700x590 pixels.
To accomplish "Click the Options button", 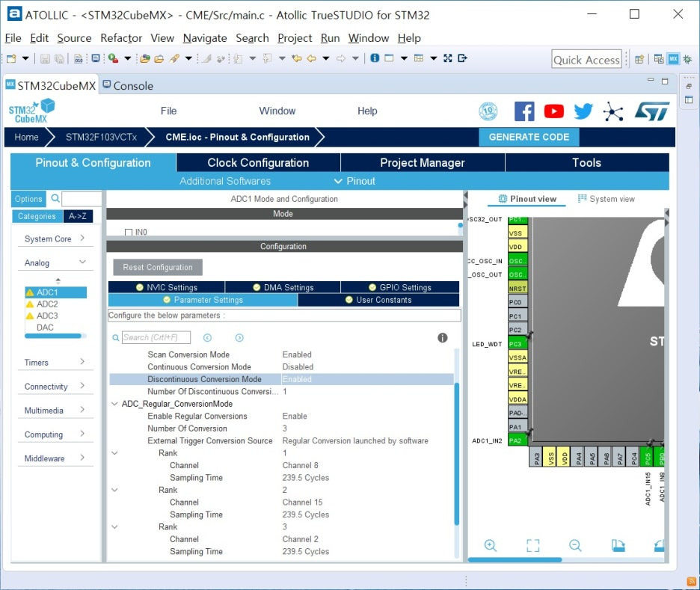I will click(28, 199).
